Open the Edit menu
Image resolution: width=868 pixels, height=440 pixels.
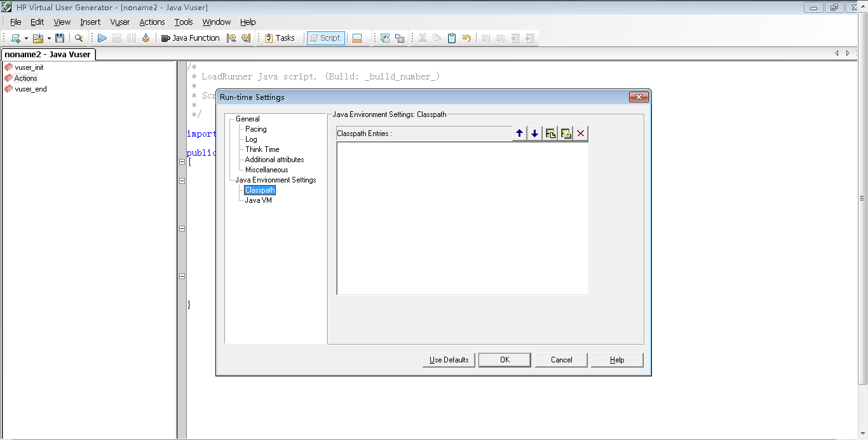[37, 22]
